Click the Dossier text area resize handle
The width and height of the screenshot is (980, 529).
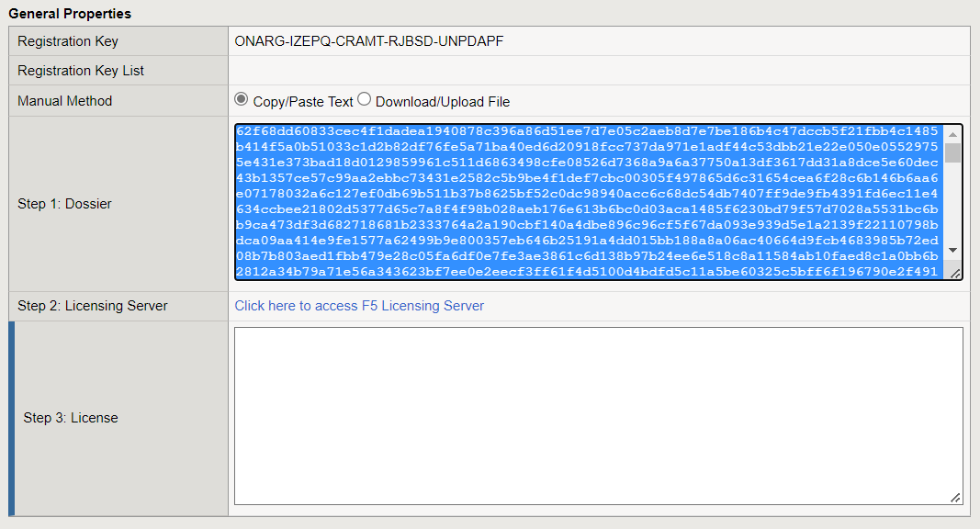pyautogui.click(x=955, y=273)
